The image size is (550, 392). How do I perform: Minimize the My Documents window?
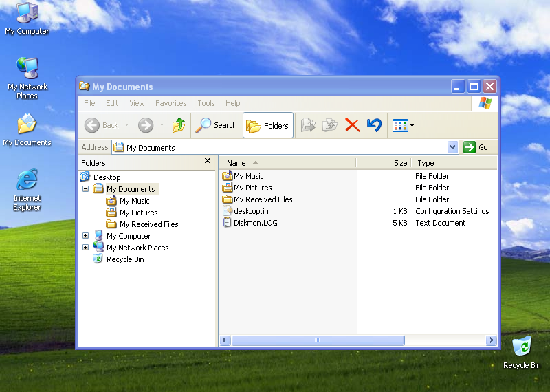coord(458,87)
